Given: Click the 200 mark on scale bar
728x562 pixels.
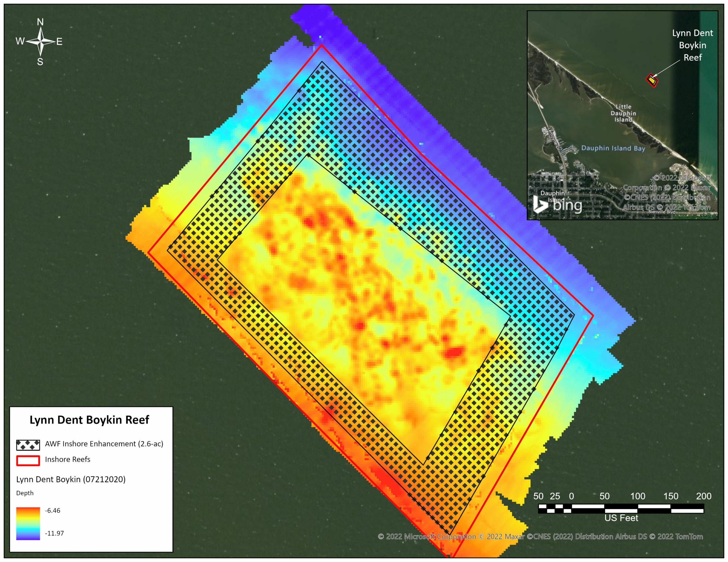Looking at the screenshot, I should (703, 496).
